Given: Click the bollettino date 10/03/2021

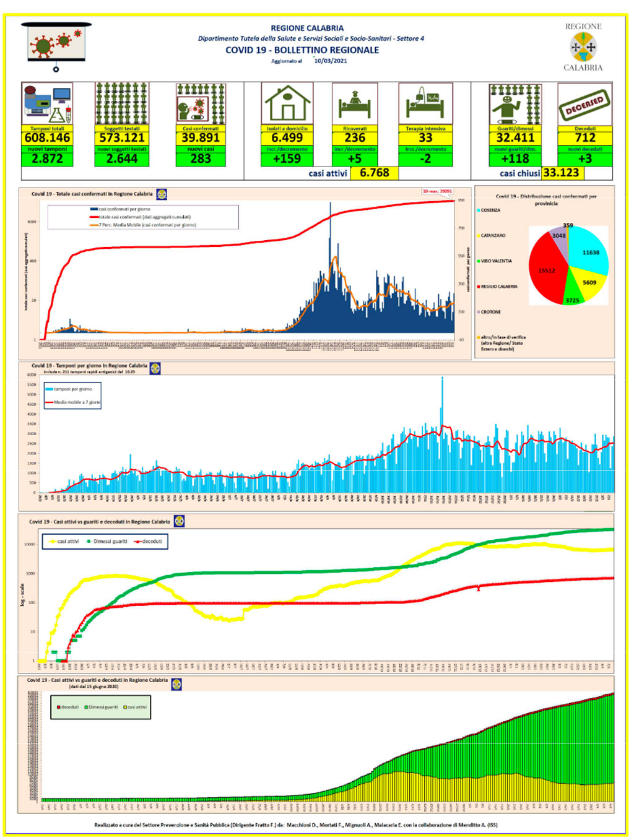Looking at the screenshot, I should tap(331, 61).
